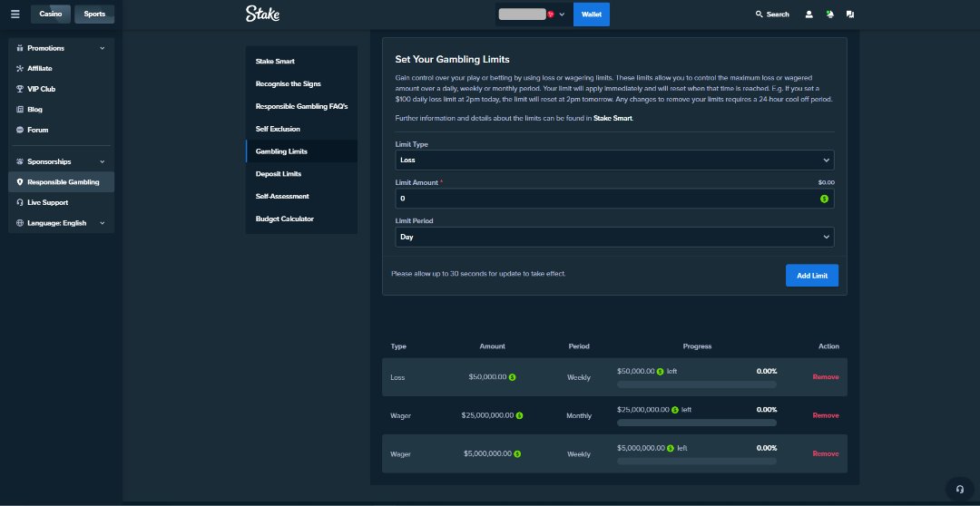The image size is (980, 506).
Task: Open the Budget Calculator section
Action: (302, 219)
